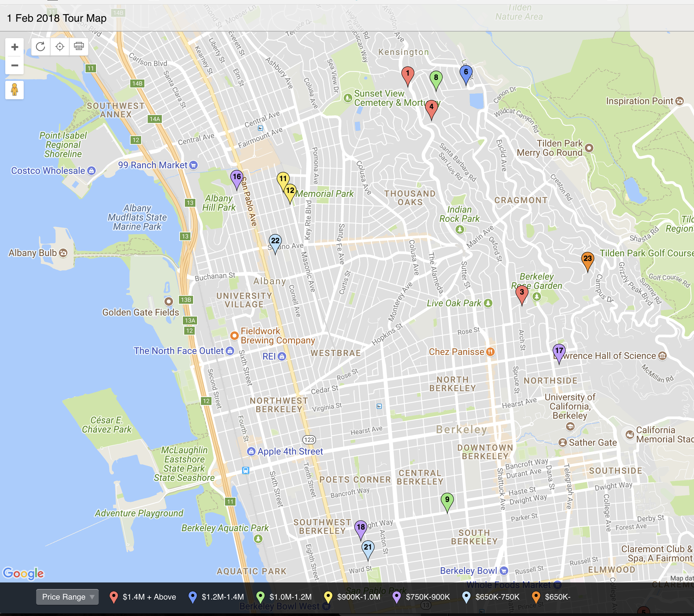Select the Street View pegman icon
The height and width of the screenshot is (616, 694).
(14, 90)
